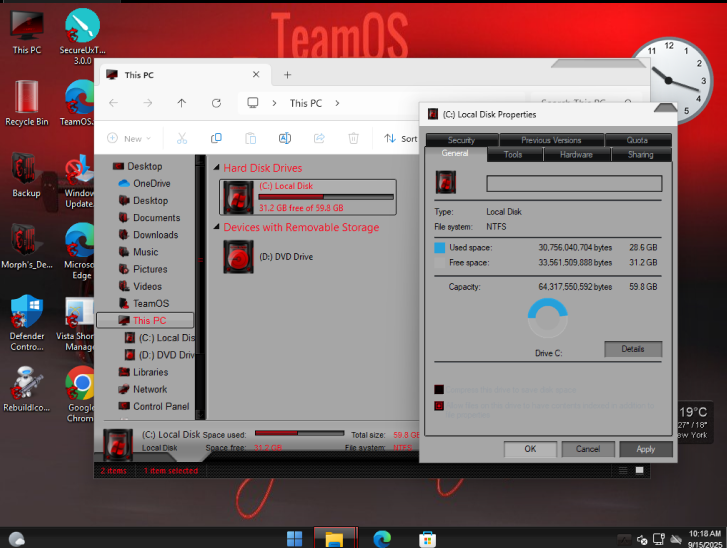Open This PC desktop icon
727x548 pixels.
(26, 32)
